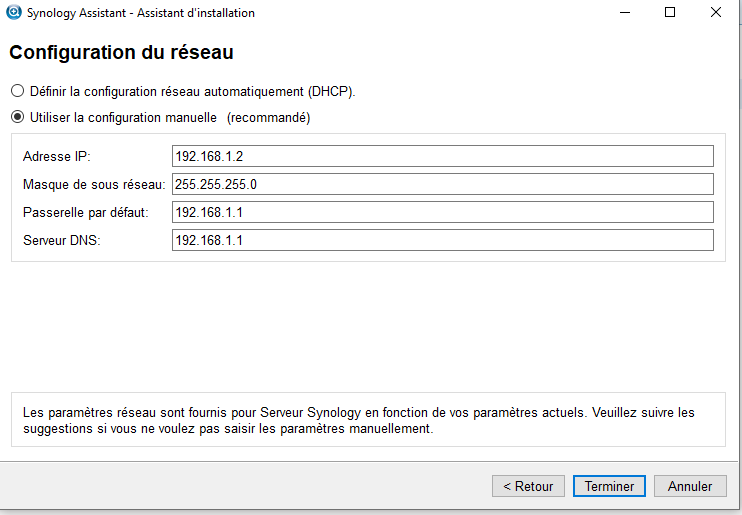
Task: Click the '(recommandé)' text
Action: tap(268, 117)
